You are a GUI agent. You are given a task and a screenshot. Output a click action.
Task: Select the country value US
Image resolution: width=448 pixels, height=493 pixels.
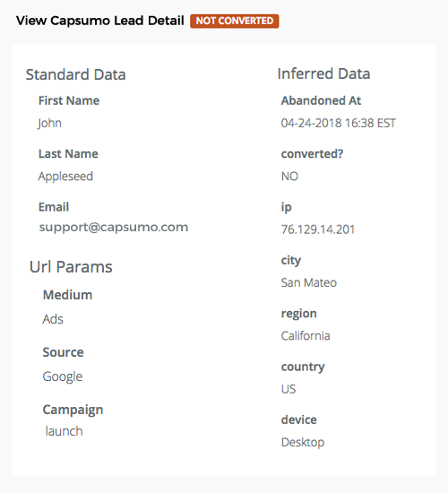(289, 389)
